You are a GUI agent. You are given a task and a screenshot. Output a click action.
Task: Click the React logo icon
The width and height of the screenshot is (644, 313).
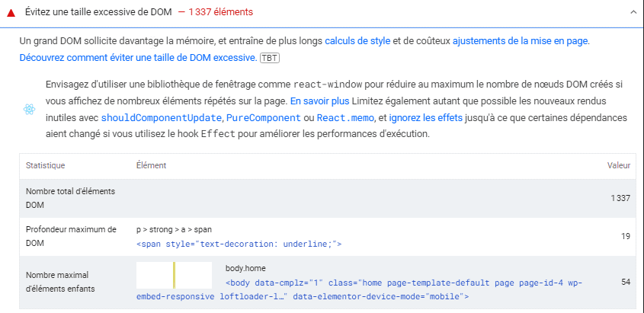[29, 109]
